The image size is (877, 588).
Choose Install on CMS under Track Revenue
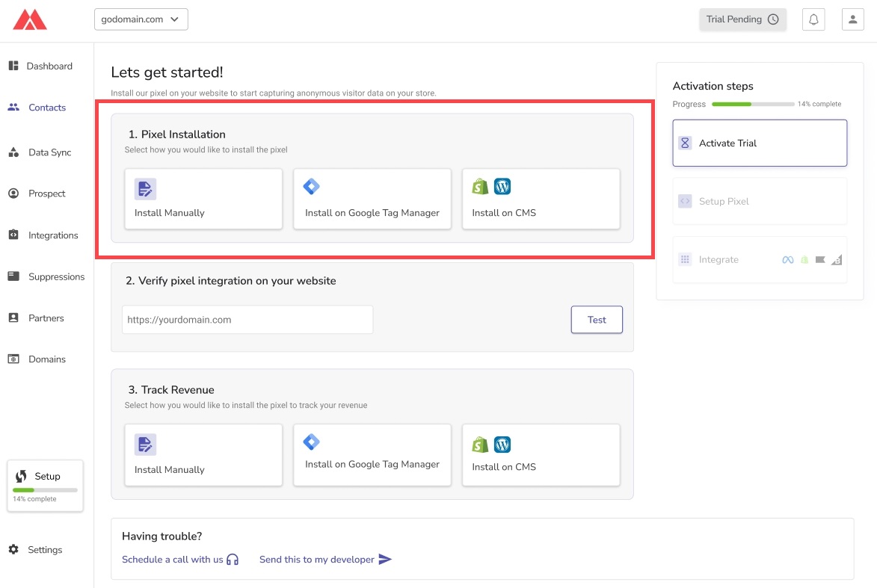point(541,455)
